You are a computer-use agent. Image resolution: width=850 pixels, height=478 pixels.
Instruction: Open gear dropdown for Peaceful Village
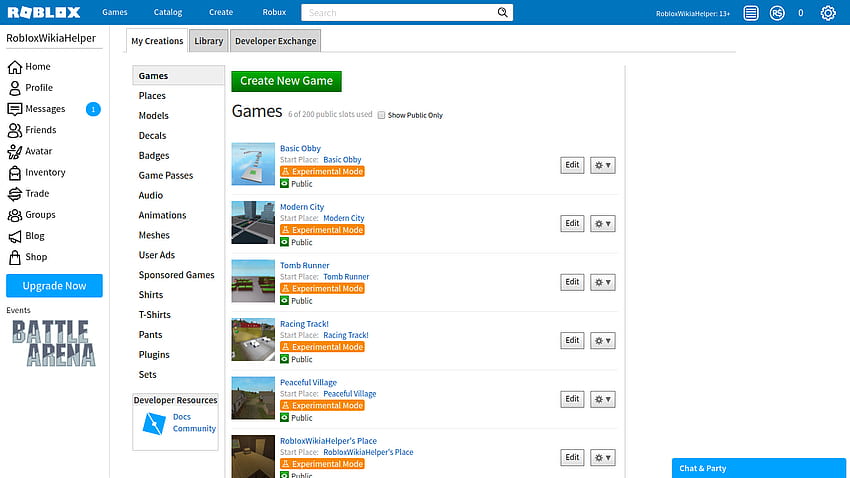click(602, 399)
